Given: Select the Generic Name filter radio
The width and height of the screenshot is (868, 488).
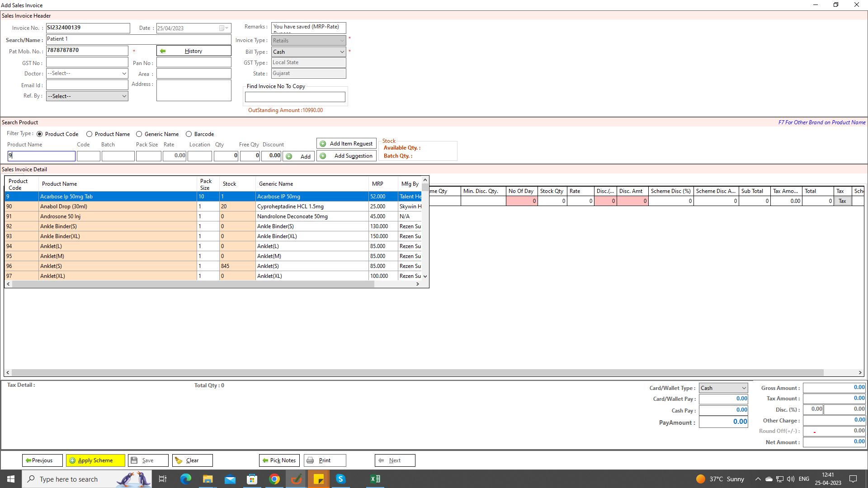Looking at the screenshot, I should (x=139, y=134).
